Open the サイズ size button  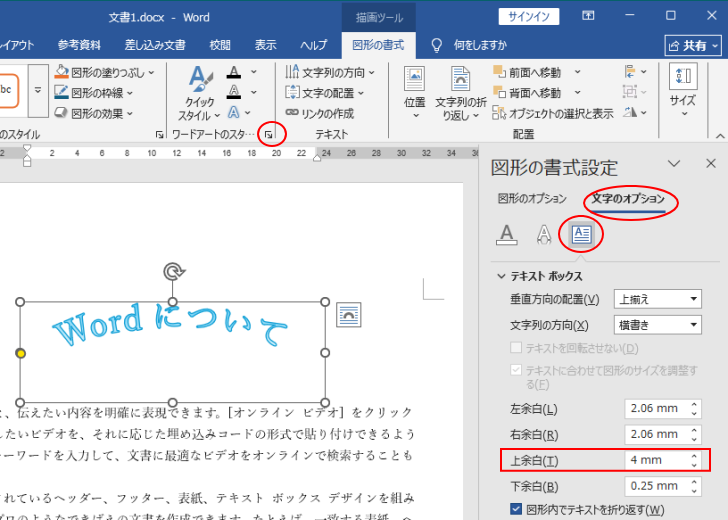683,91
